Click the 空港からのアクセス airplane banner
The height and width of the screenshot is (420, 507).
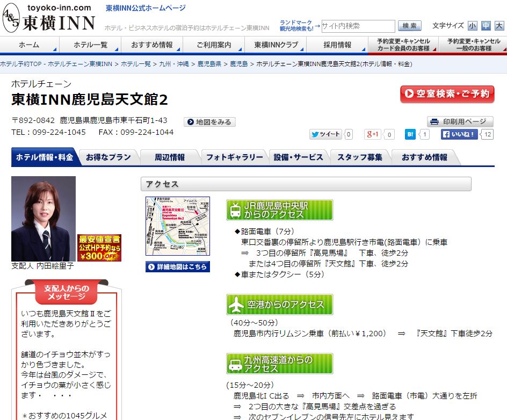[280, 304]
